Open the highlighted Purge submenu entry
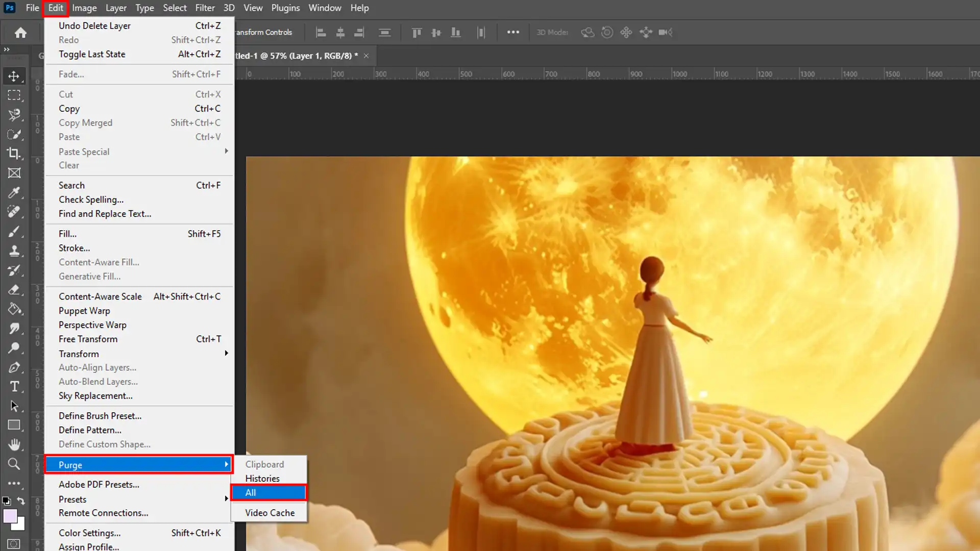980x551 pixels. tap(139, 465)
